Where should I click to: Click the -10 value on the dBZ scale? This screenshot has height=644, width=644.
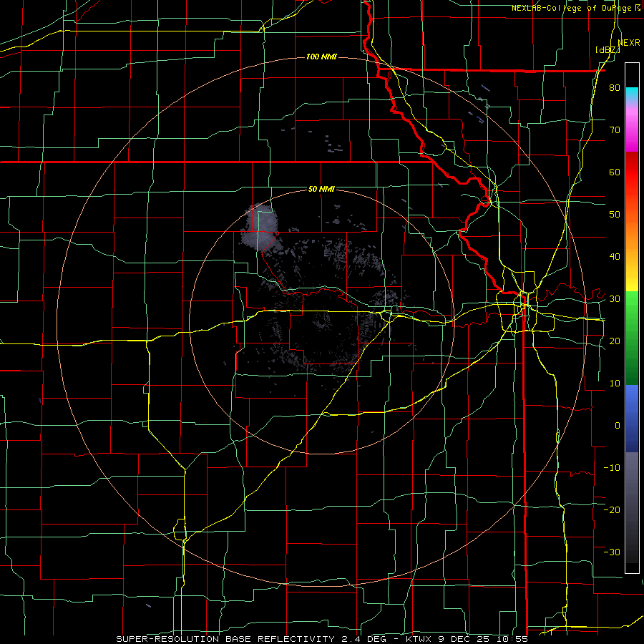pos(612,467)
